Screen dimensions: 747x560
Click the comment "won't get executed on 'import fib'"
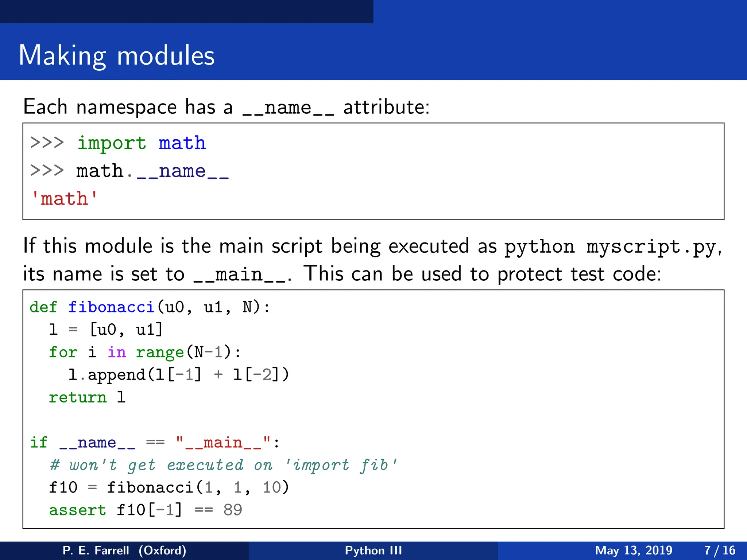[223, 465]
